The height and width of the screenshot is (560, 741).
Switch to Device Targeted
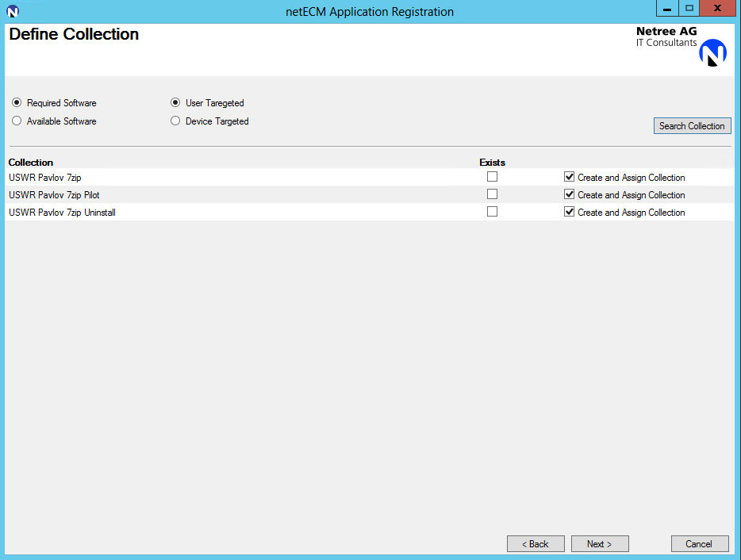click(x=175, y=121)
